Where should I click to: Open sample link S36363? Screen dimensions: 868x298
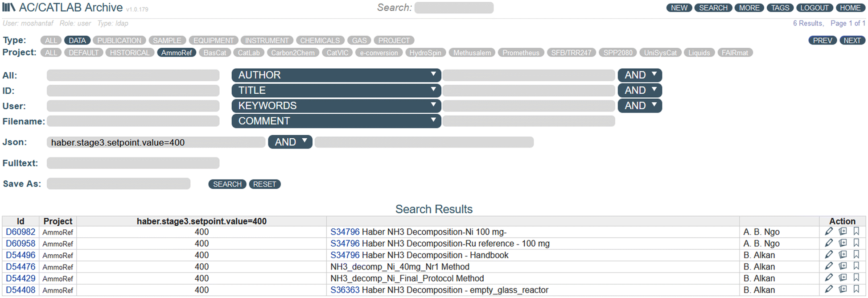(345, 290)
